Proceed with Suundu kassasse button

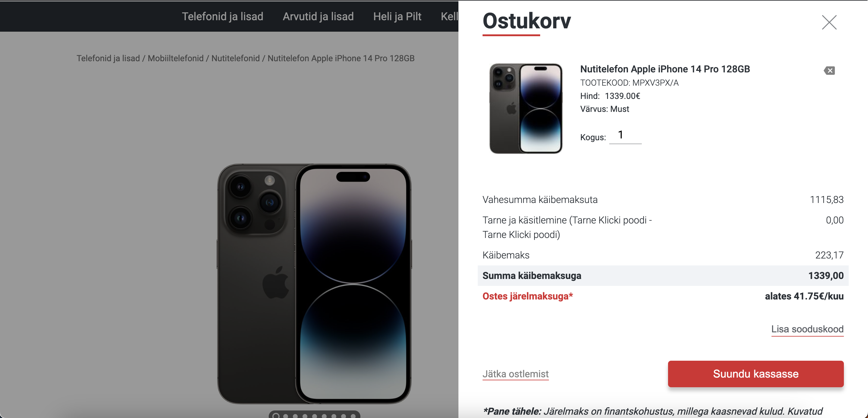pos(756,374)
